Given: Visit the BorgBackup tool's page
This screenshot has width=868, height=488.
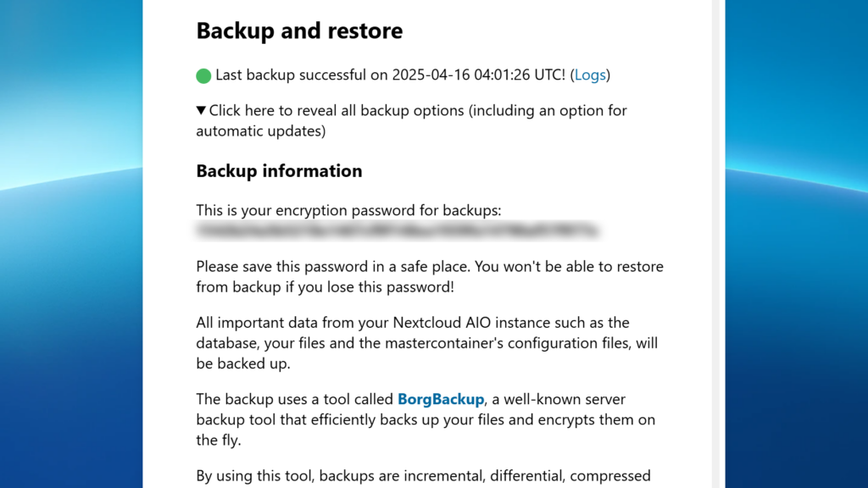Looking at the screenshot, I should [442, 399].
